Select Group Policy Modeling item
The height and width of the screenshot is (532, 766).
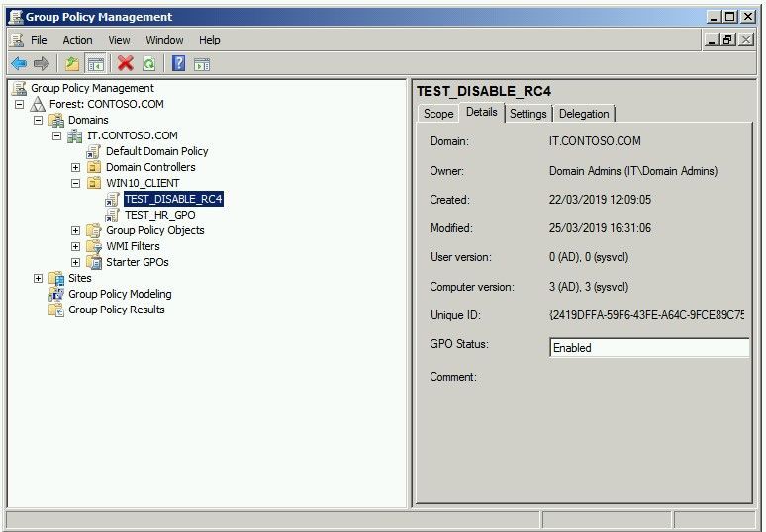click(120, 294)
